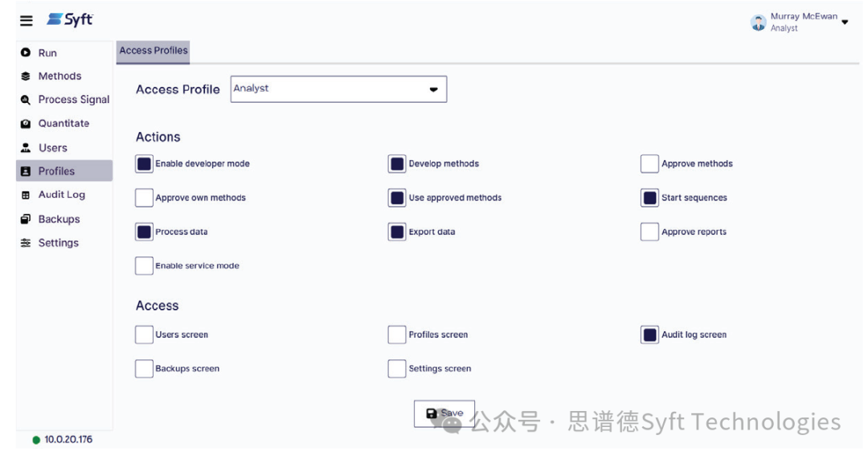This screenshot has height=456, width=868.
Task: Check Users screen access
Action: [x=144, y=335]
